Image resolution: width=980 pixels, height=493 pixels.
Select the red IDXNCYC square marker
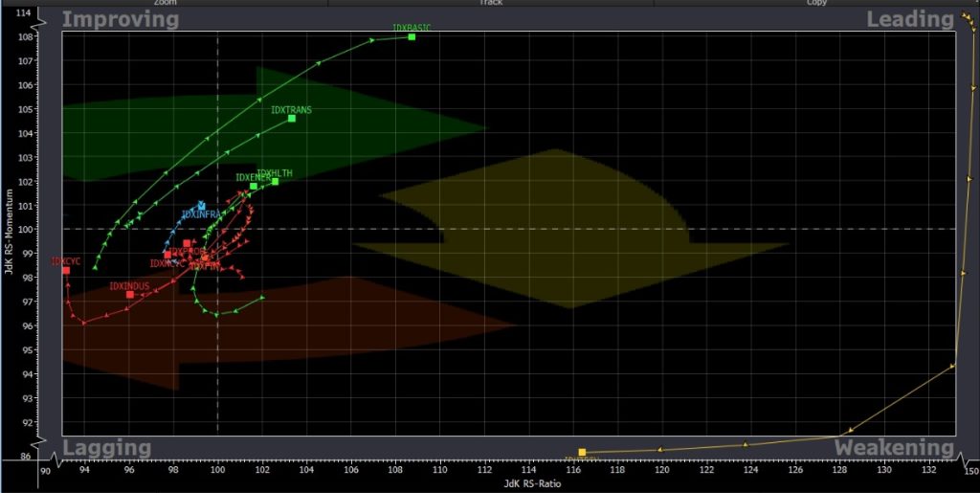click(167, 255)
